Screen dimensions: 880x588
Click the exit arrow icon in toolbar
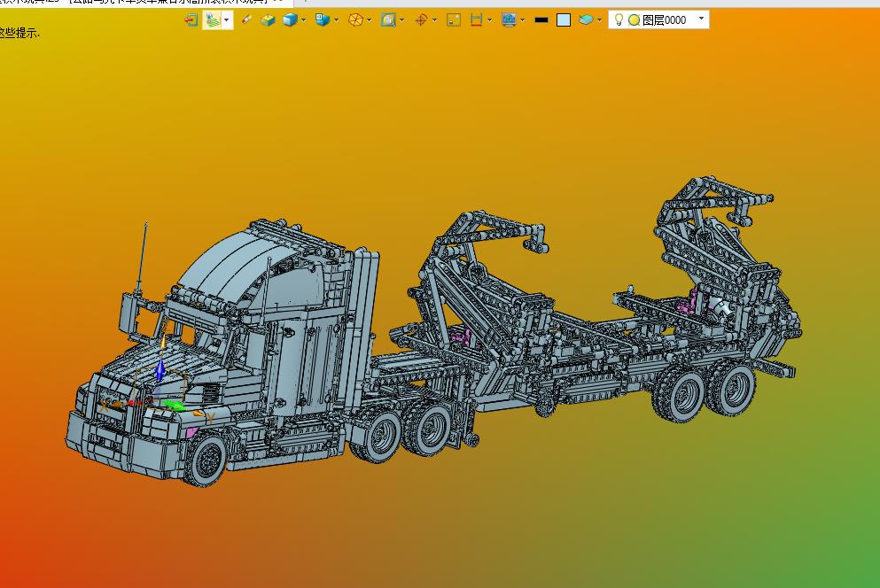[x=191, y=20]
